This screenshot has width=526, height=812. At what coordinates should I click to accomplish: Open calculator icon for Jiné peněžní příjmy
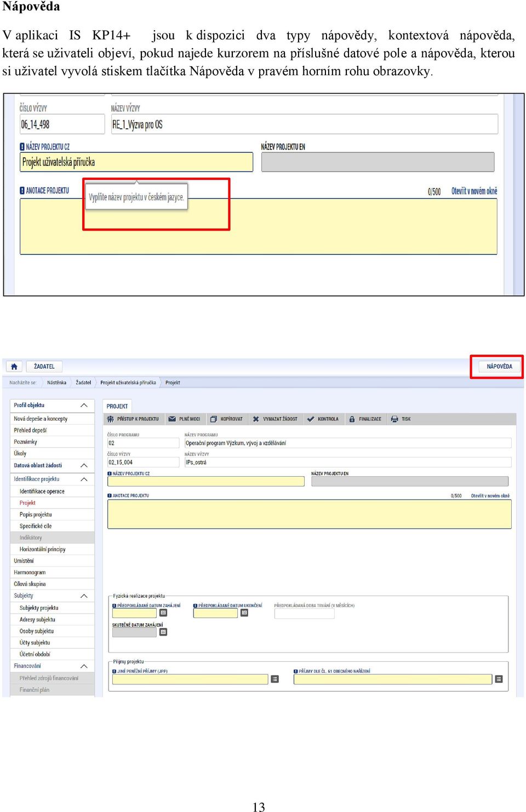pyautogui.click(x=275, y=679)
